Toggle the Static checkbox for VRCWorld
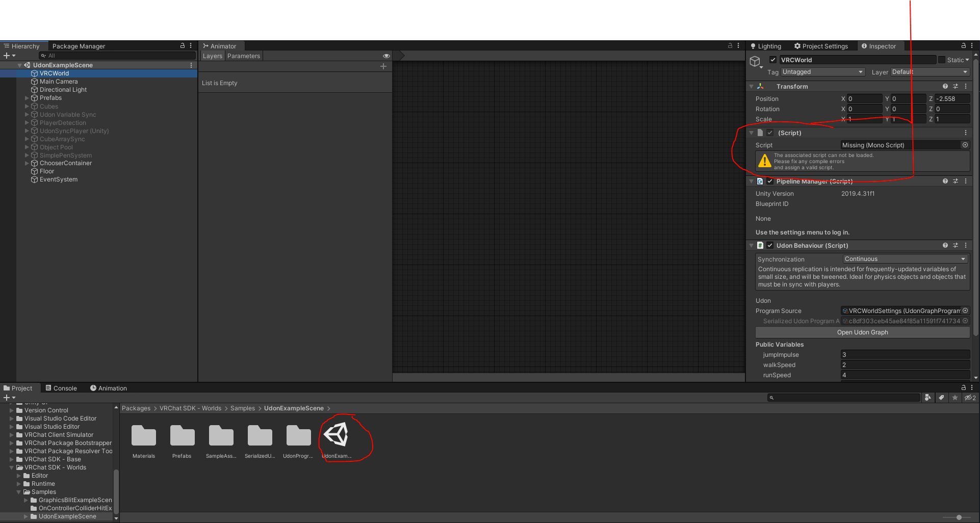 [942, 60]
